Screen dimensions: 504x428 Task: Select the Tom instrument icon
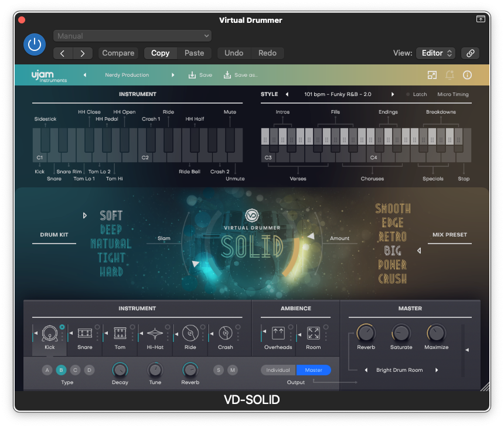(120, 333)
